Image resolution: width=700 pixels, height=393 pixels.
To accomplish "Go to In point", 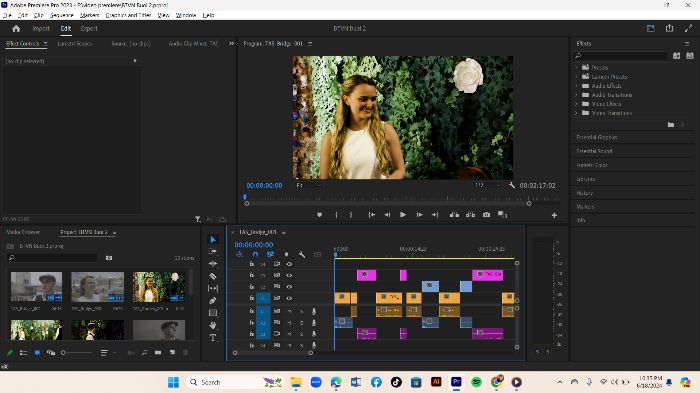I will pos(371,215).
